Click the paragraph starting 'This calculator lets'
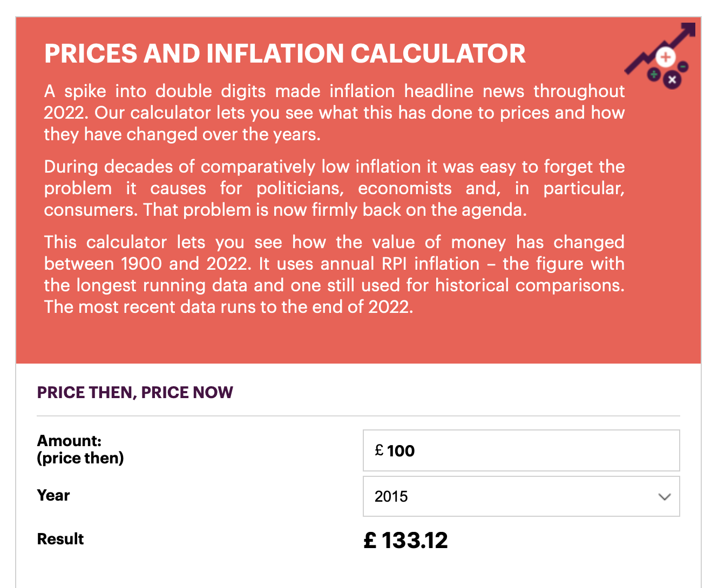Image resolution: width=718 pixels, height=588 pixels. coord(334,274)
